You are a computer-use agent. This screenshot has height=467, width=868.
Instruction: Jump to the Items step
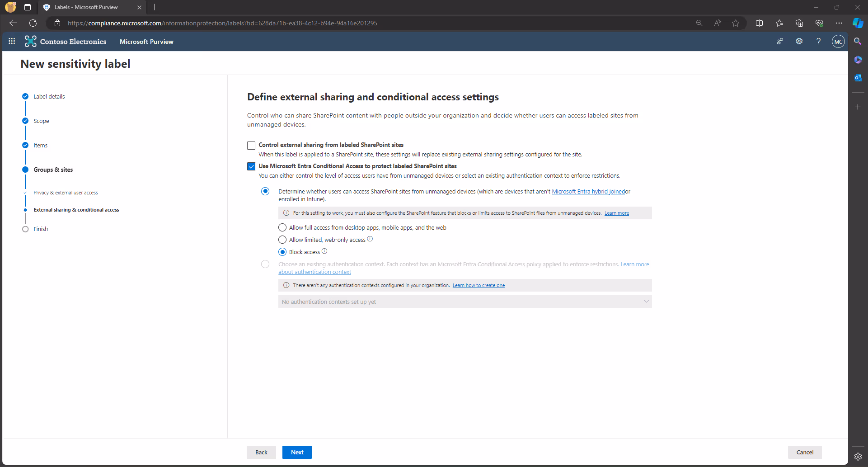coord(40,145)
